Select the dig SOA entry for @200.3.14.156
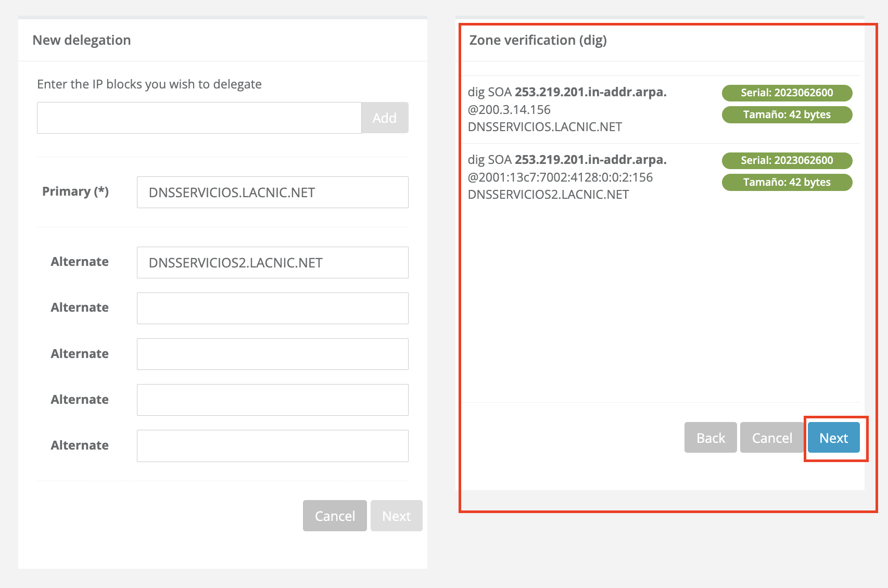 (x=567, y=110)
